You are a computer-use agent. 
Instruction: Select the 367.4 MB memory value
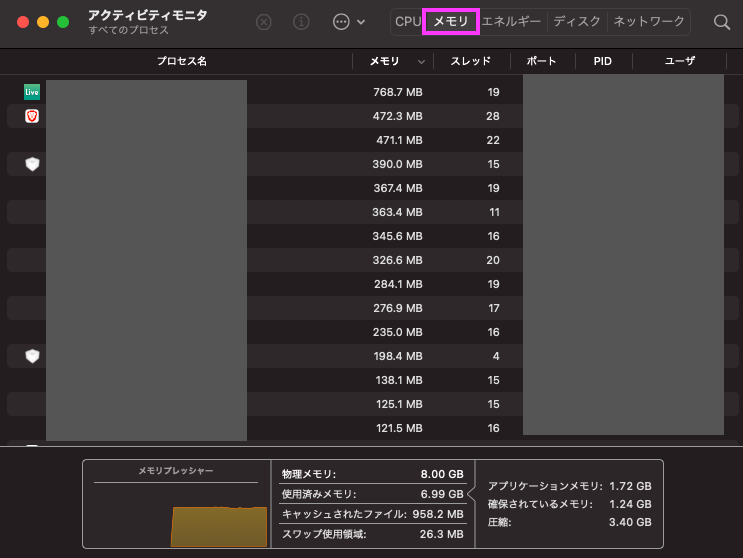coord(398,188)
